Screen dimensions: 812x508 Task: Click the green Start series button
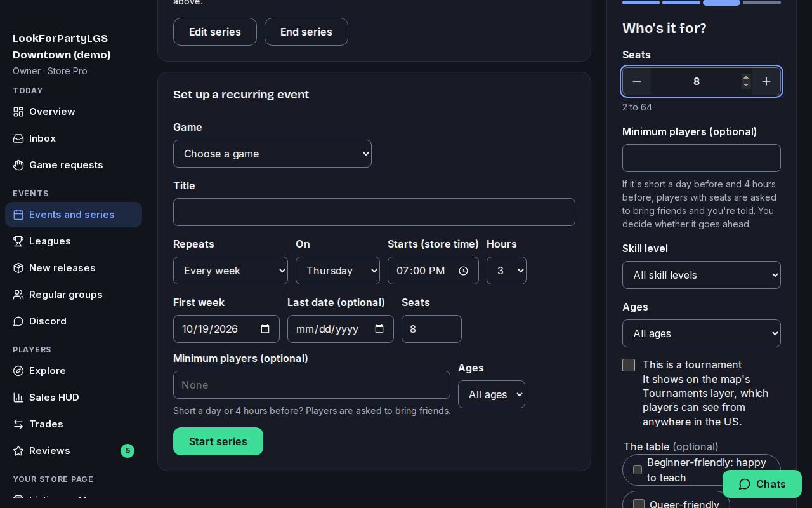tap(218, 441)
